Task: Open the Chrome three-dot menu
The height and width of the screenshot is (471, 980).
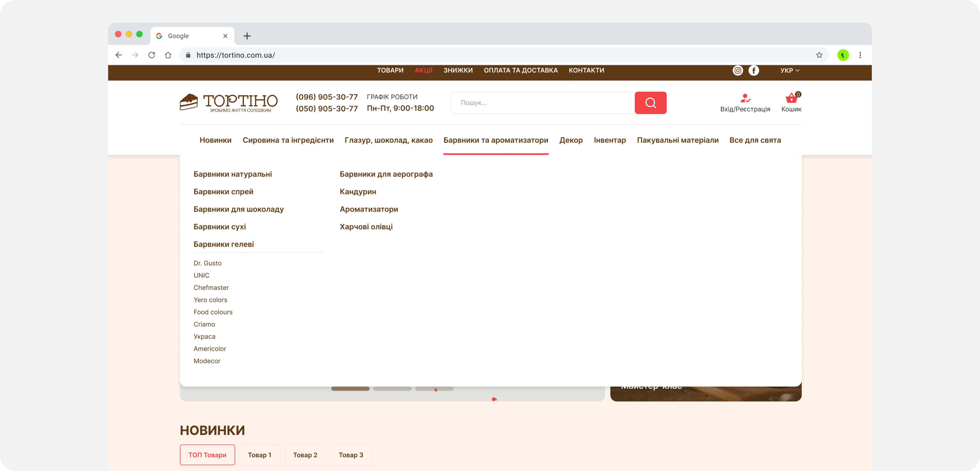Action: pyautogui.click(x=860, y=55)
